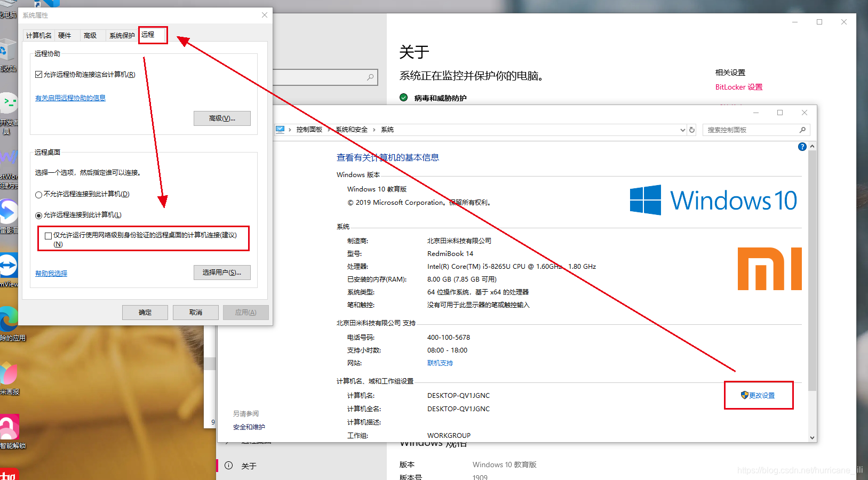The width and height of the screenshot is (868, 480).
Task: Open BitLocker 设置 link in Settings
Action: (x=739, y=87)
